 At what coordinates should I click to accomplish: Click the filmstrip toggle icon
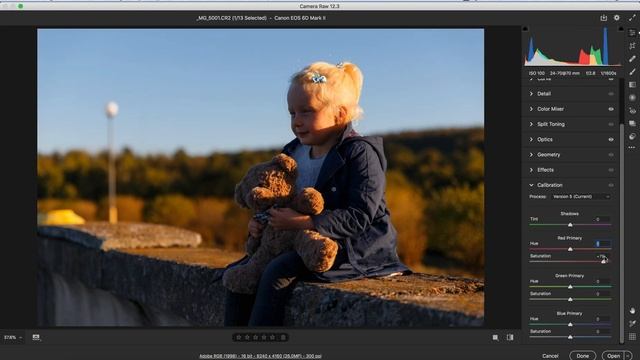pos(36,337)
